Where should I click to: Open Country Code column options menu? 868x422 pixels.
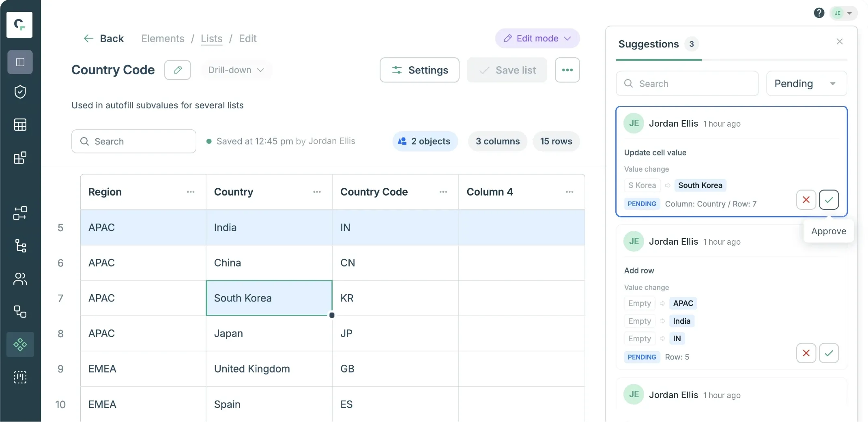(x=443, y=192)
